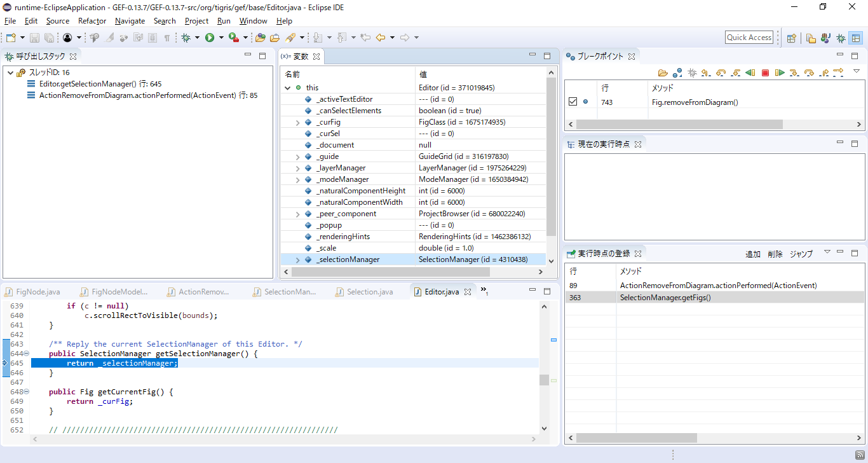Viewport: 868px width, 463px height.
Task: Collapse the スレッドID: 16 thread node
Action: (10, 73)
